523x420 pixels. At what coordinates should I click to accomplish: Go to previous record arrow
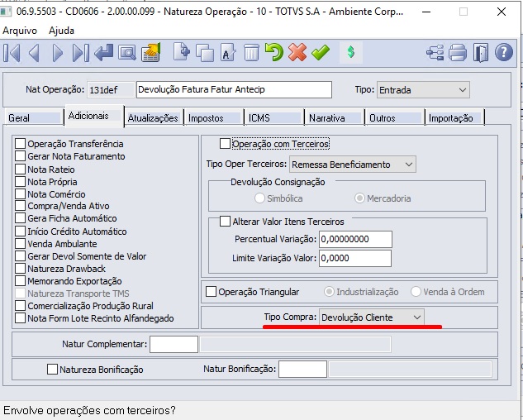coord(35,53)
